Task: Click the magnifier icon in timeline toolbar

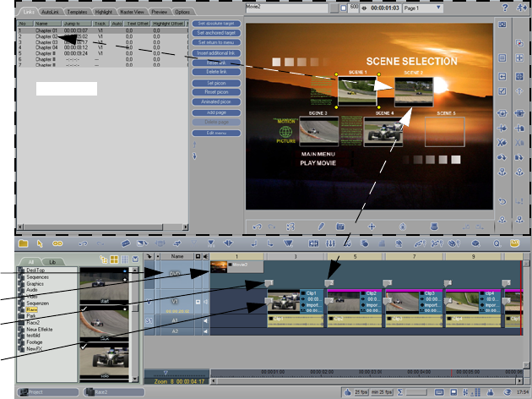Action: (x=497, y=243)
